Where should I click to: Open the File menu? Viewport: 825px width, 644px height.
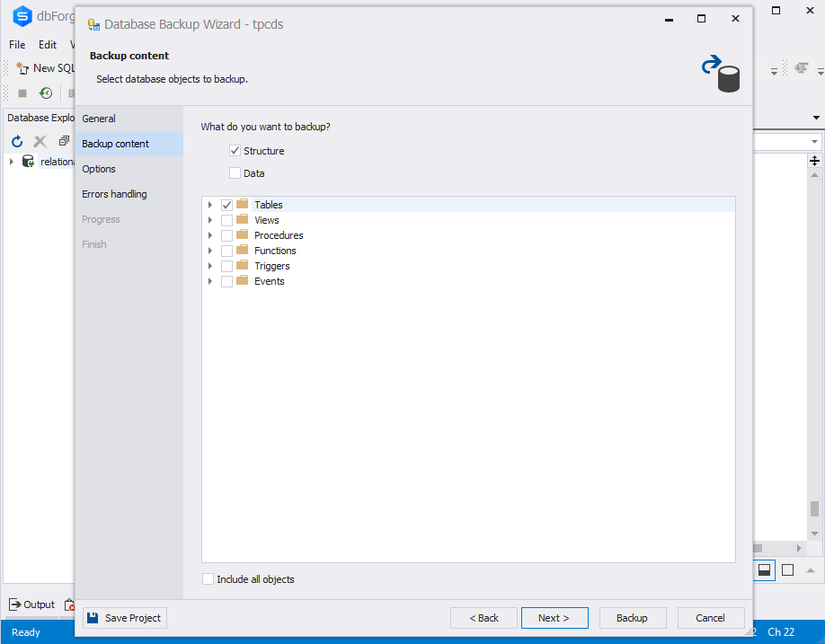(x=17, y=45)
